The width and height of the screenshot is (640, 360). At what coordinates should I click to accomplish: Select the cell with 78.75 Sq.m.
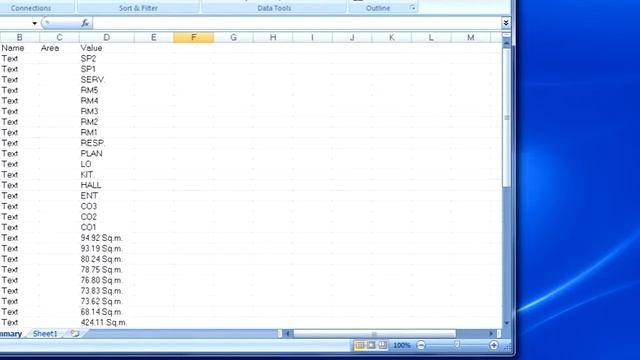[x=107, y=270]
